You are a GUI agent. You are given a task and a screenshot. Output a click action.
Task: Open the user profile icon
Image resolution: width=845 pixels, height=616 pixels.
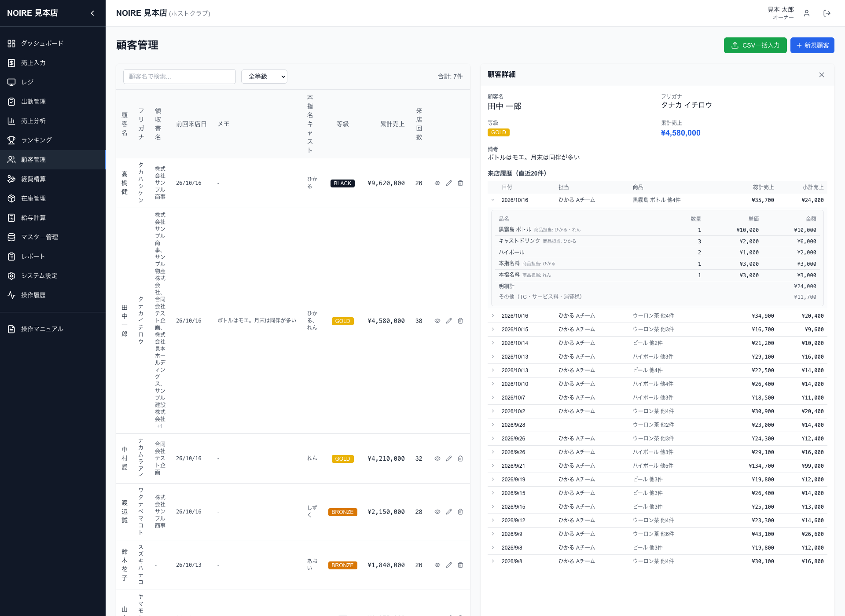(x=807, y=13)
